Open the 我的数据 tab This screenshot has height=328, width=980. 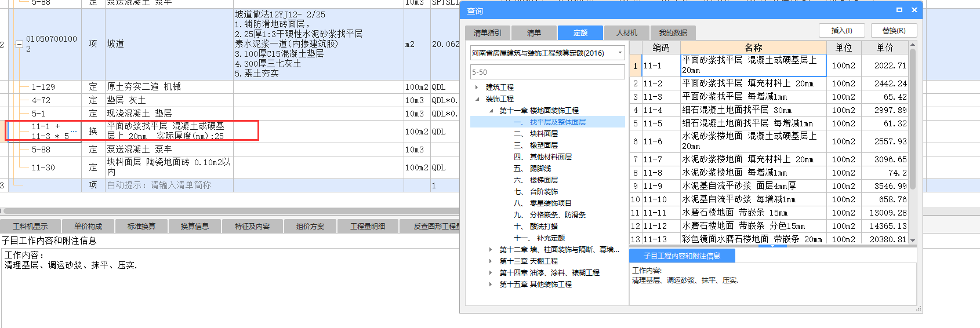(673, 33)
